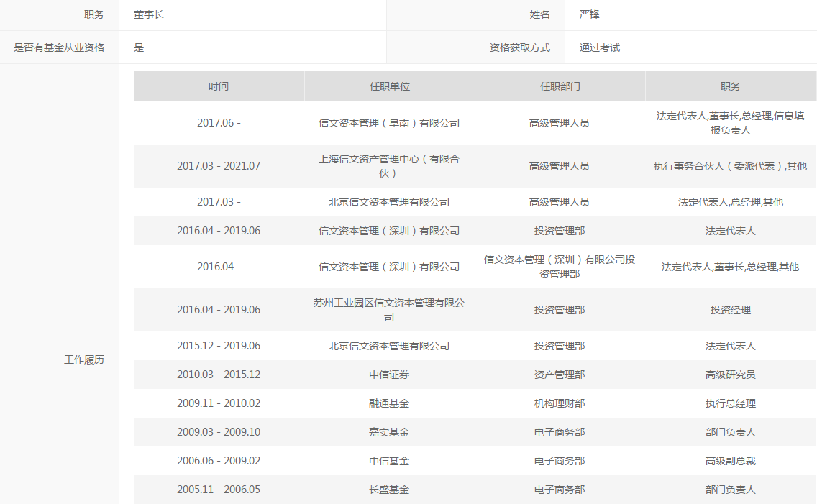Click the 资格获取方式 field label

[519, 47]
